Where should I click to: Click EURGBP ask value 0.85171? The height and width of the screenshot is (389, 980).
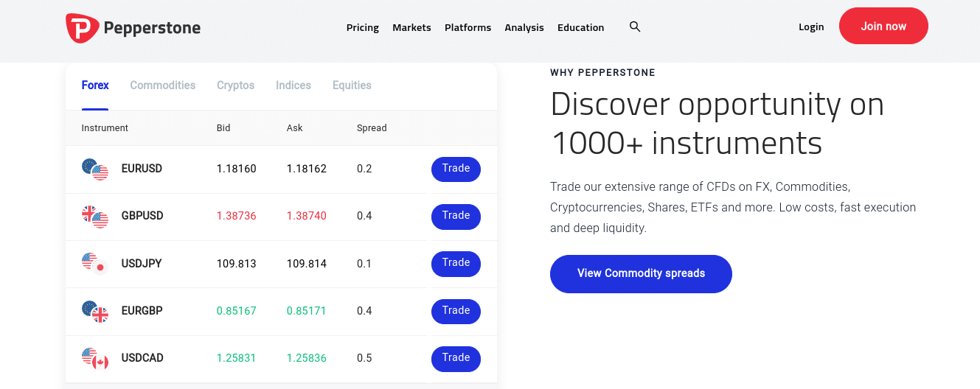pyautogui.click(x=307, y=311)
